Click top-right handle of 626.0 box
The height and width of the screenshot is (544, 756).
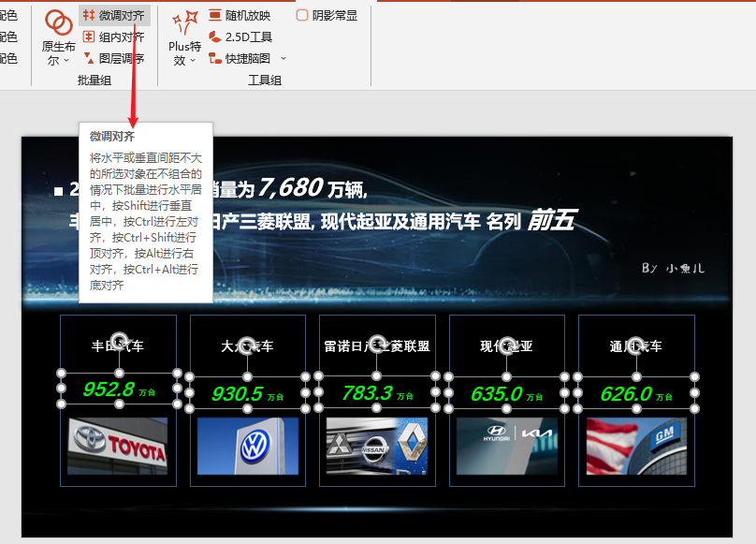click(695, 377)
